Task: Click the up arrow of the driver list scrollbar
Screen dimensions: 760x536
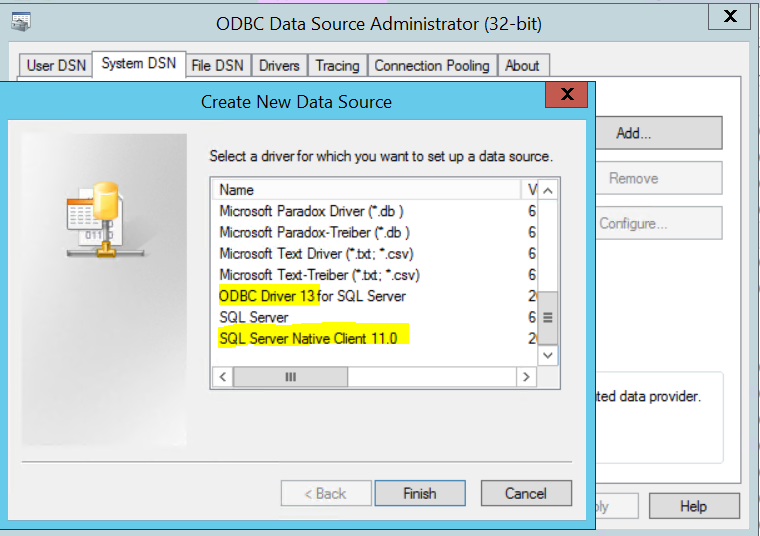Action: (x=548, y=190)
